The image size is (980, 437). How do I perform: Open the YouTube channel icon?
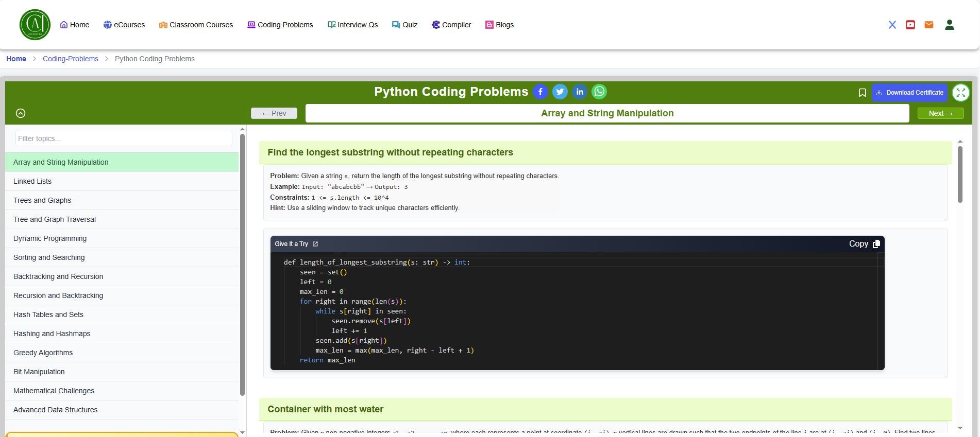(x=910, y=25)
